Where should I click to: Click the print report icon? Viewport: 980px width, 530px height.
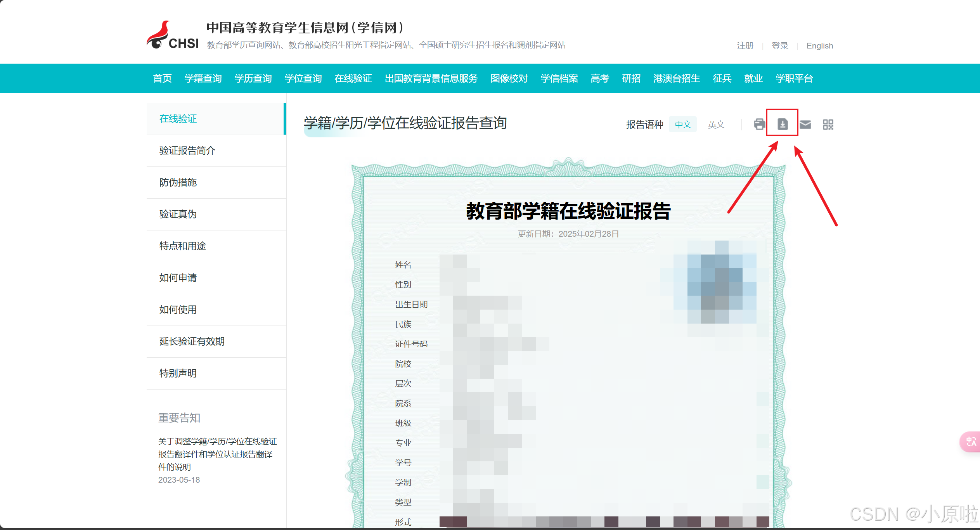pyautogui.click(x=759, y=124)
